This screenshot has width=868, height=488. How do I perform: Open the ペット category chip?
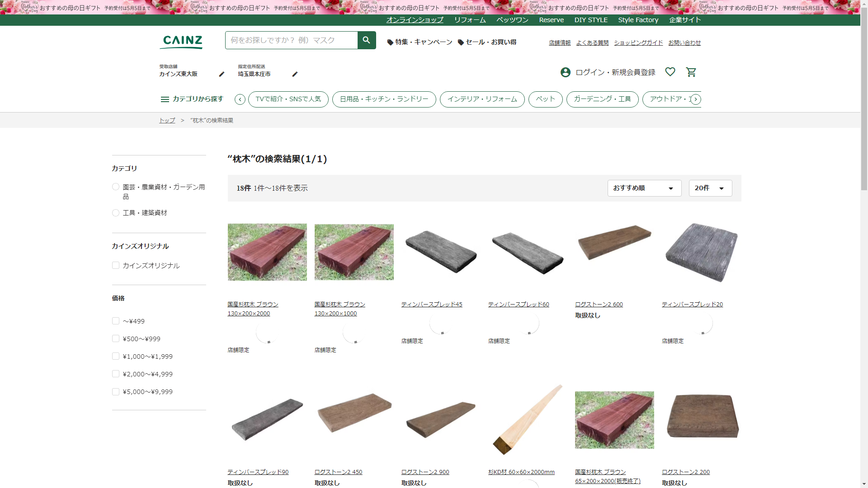[545, 99]
